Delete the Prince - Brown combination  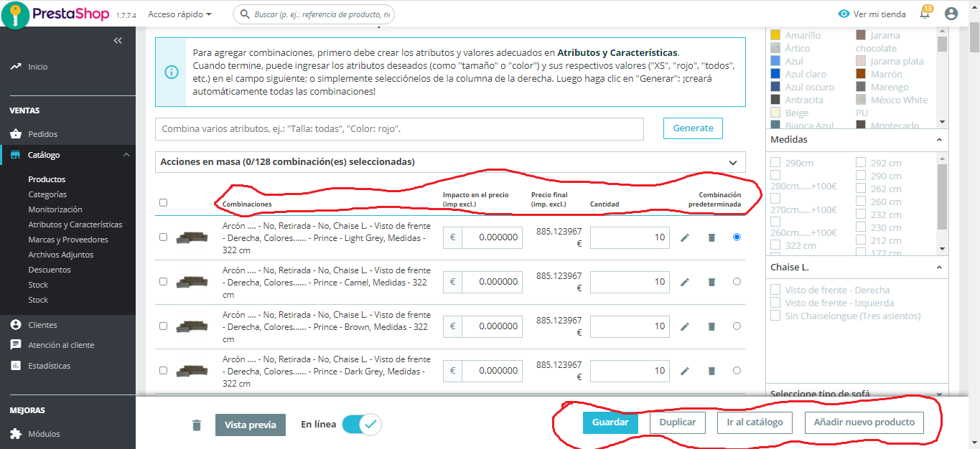point(711,326)
